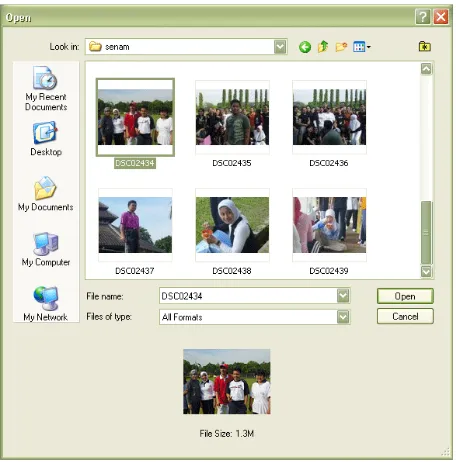Screen dimensions: 456x462
Task: Open My Documents location
Action: point(46,194)
